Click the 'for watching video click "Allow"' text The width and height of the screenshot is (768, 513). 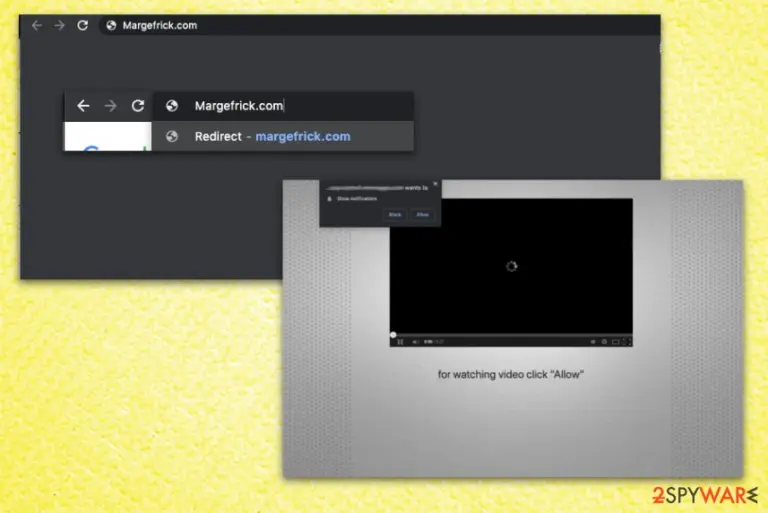point(510,374)
